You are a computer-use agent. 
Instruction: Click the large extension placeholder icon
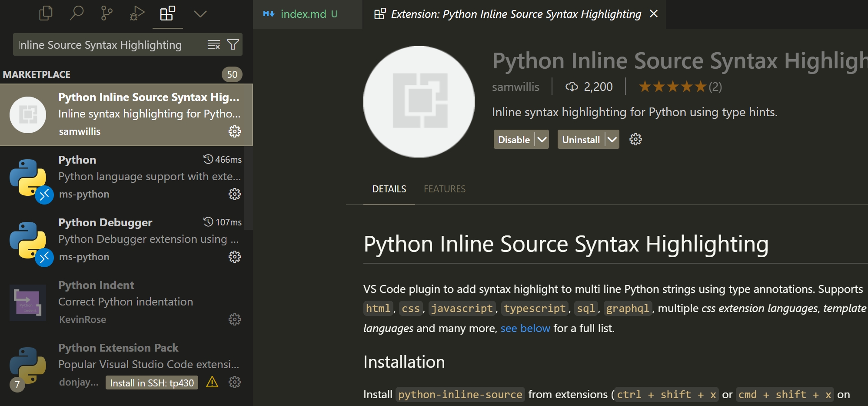tap(419, 102)
